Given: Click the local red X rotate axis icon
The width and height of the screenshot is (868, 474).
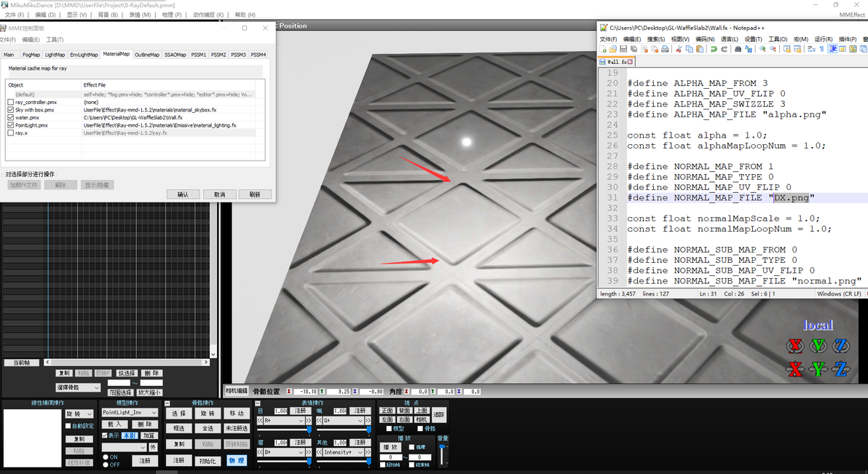Looking at the screenshot, I should 795,346.
